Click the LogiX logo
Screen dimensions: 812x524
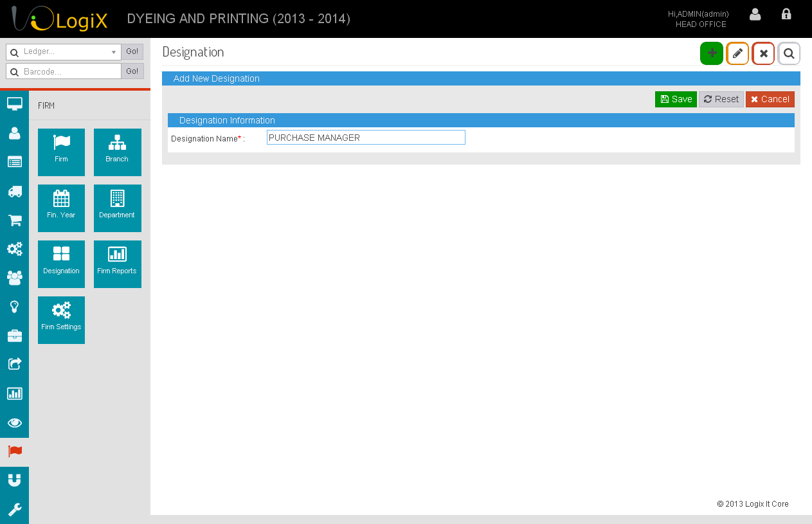pyautogui.click(x=59, y=19)
